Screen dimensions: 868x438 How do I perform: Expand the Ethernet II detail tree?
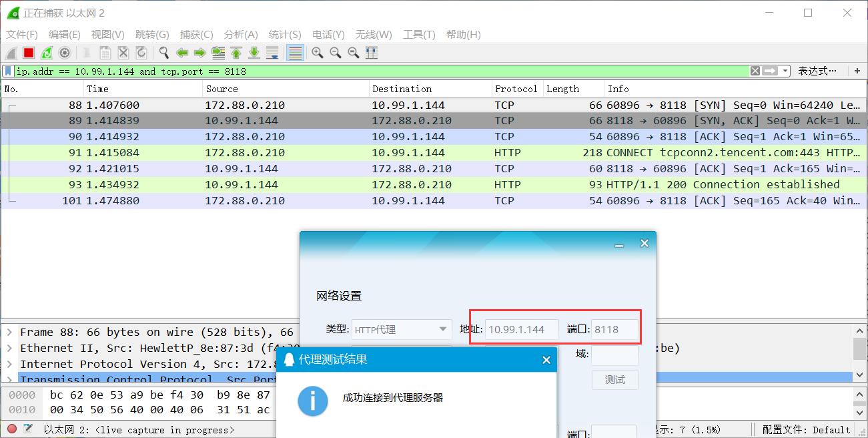coord(9,348)
